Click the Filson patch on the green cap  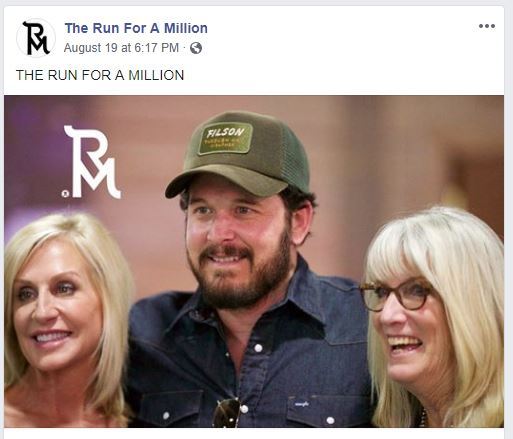click(226, 138)
